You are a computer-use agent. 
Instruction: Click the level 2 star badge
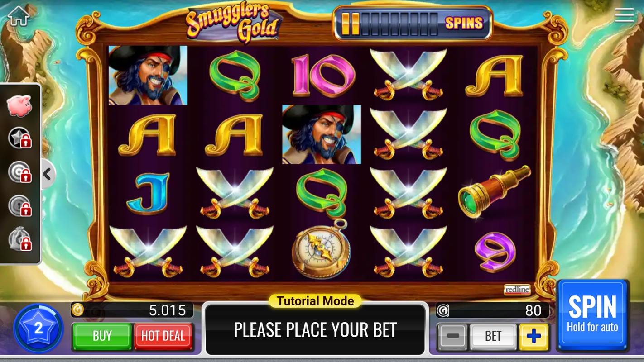(38, 328)
